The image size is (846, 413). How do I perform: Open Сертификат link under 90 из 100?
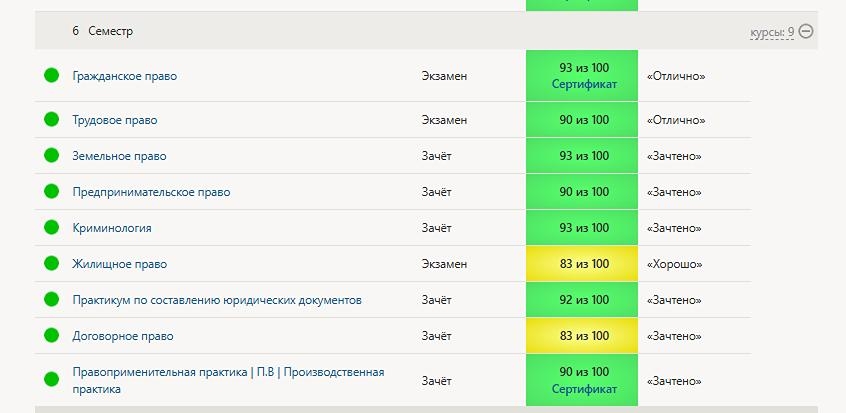(x=584, y=389)
